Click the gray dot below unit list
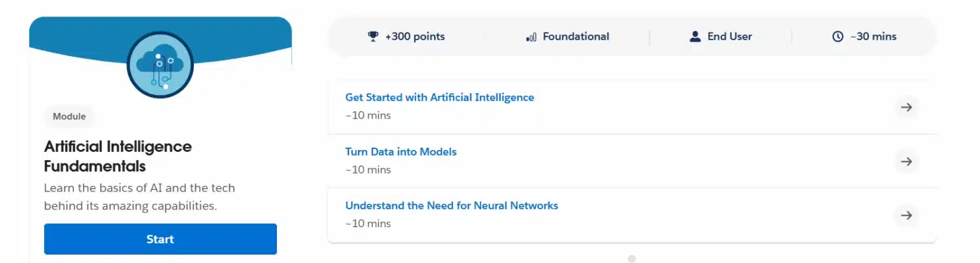 click(632, 259)
